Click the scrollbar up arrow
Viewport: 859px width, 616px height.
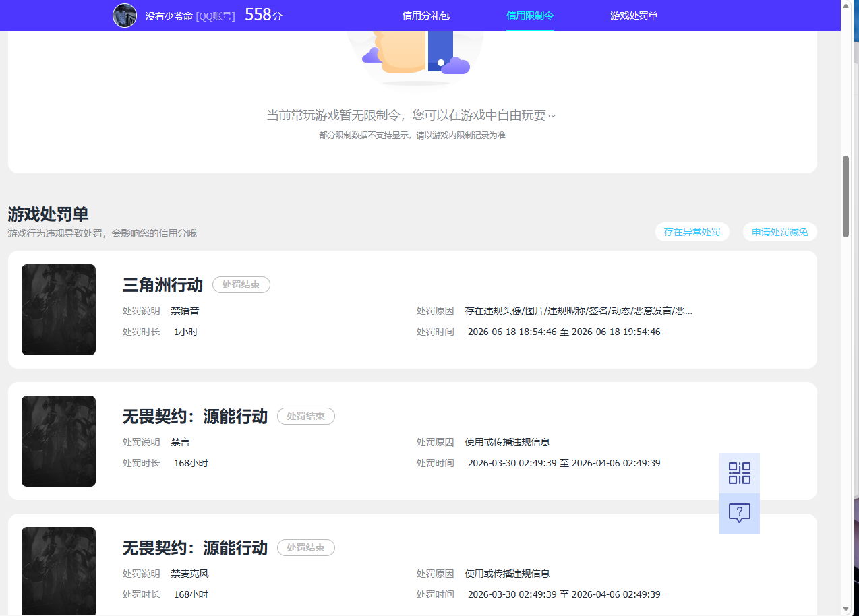click(x=846, y=5)
